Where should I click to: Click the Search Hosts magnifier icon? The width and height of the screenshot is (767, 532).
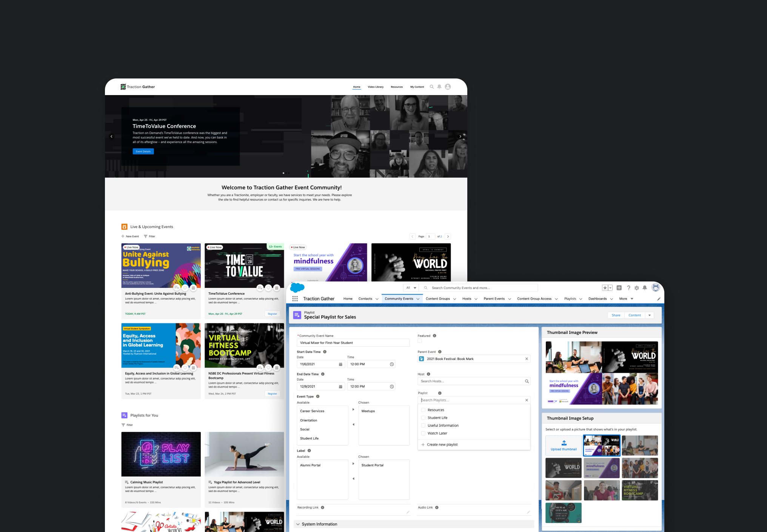pyautogui.click(x=527, y=381)
